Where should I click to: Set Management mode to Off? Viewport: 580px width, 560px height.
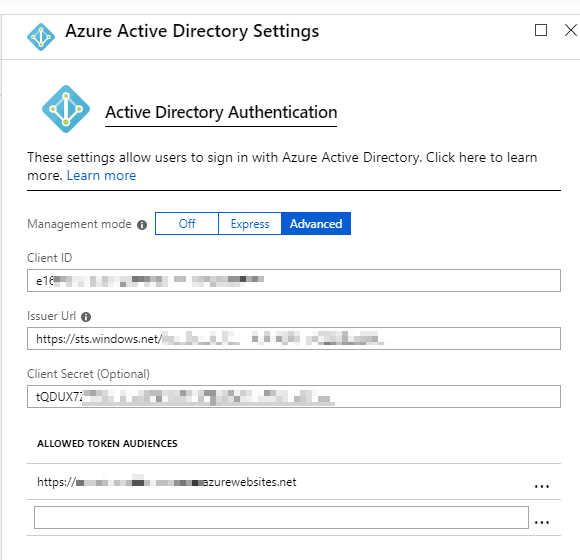[x=187, y=223]
